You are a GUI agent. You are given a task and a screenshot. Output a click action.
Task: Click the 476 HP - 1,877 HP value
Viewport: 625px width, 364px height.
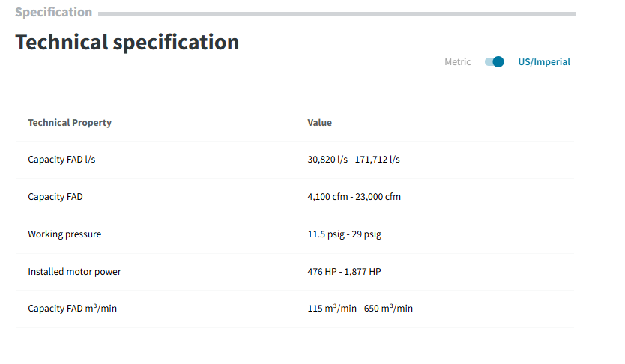tap(344, 272)
